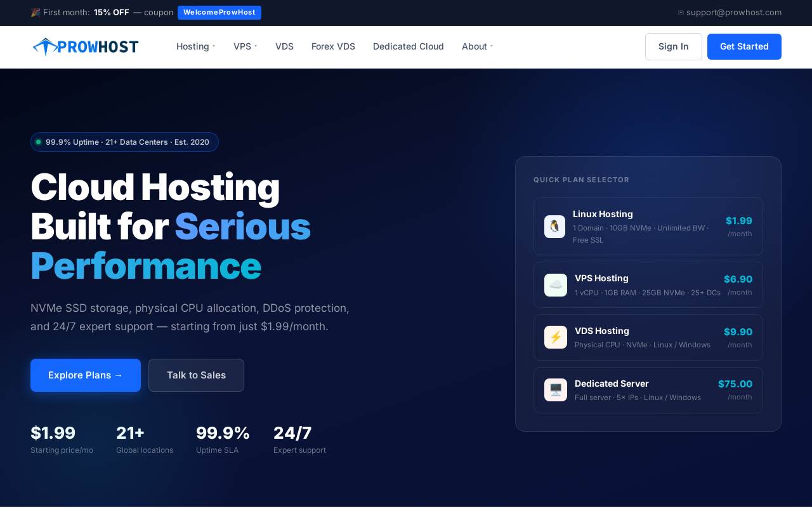
Task: Click the $1.99 Starting price stat
Action: pyautogui.click(x=62, y=439)
